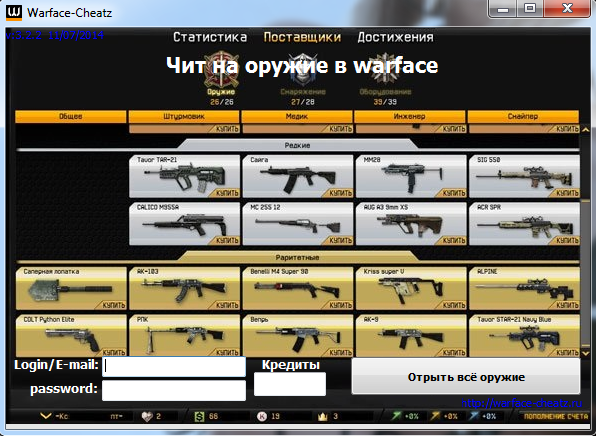This screenshot has height=436, width=596.
Task: Select the Tavor TAR-21 weapon card
Action: pyautogui.click(x=184, y=176)
